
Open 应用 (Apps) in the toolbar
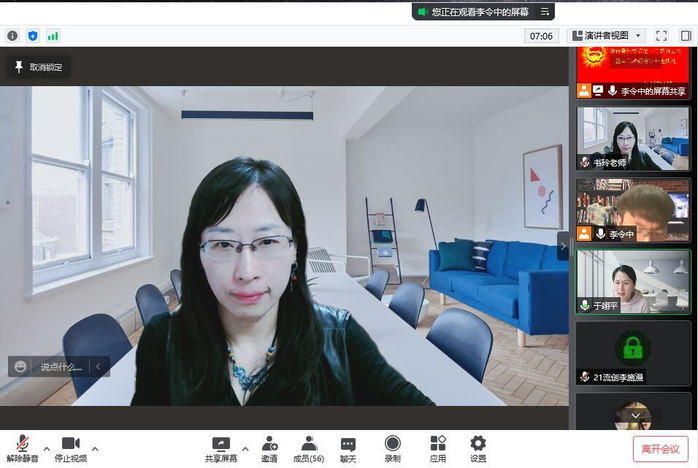coord(438,448)
